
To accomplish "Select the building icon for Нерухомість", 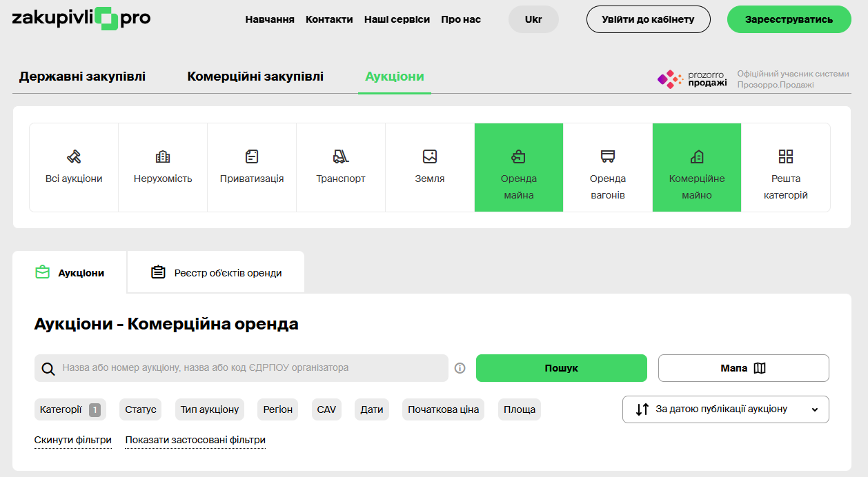I will click(163, 156).
